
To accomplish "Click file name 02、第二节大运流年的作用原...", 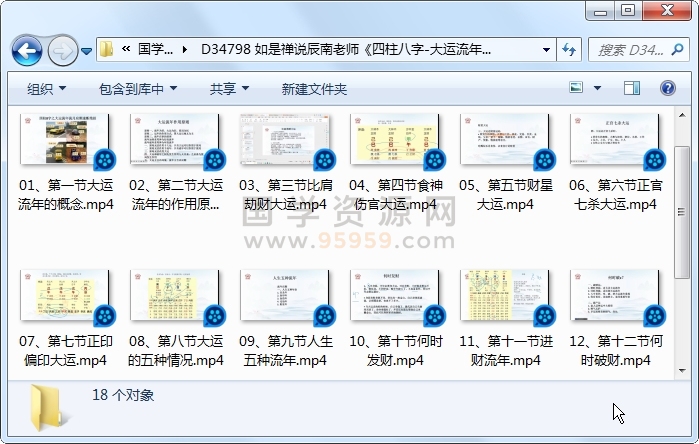I will click(176, 194).
